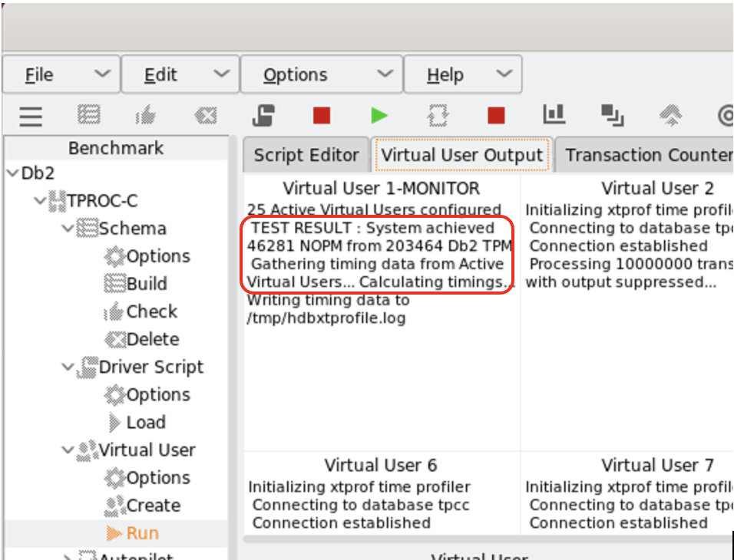Select Check under Schema
This screenshot has height=560, width=734.
coord(152,311)
